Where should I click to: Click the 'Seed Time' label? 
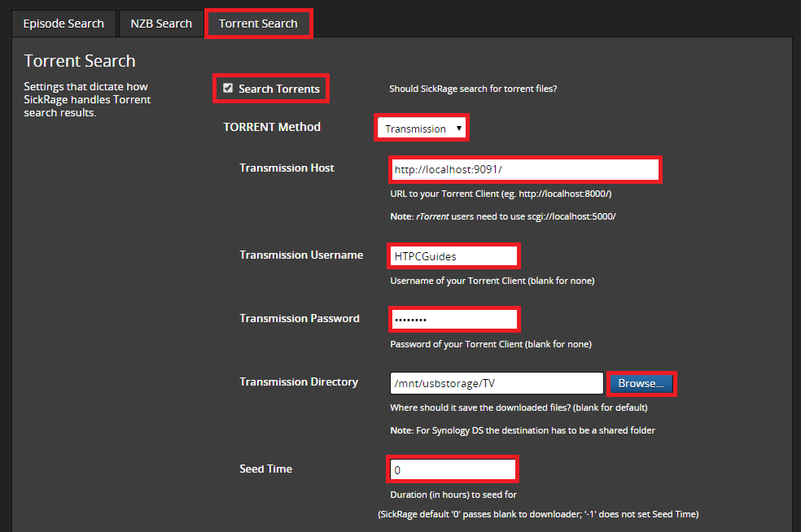click(x=265, y=469)
